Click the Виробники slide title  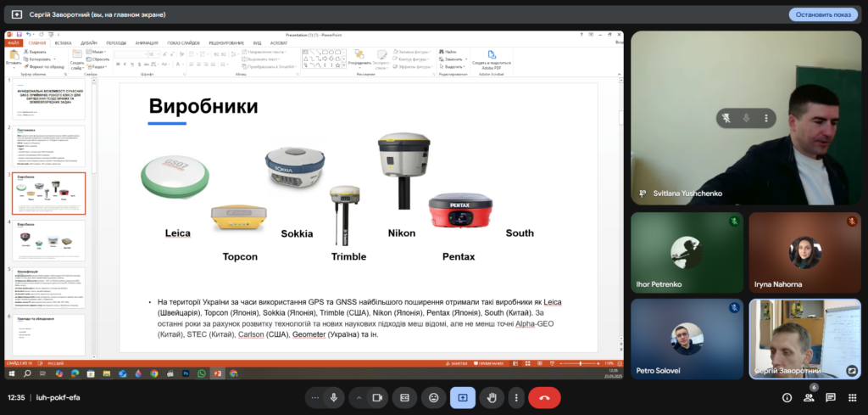coord(203,105)
